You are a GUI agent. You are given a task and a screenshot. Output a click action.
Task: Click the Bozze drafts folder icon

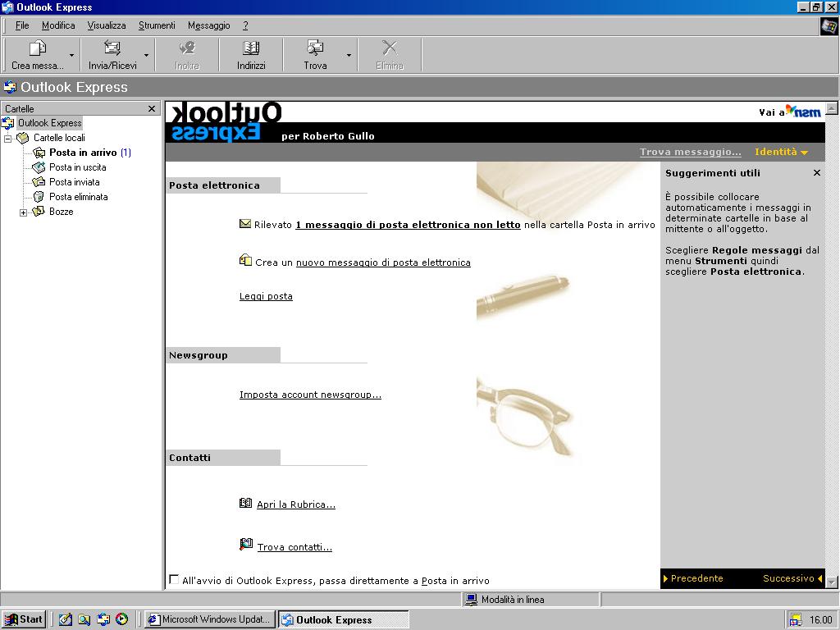39,212
